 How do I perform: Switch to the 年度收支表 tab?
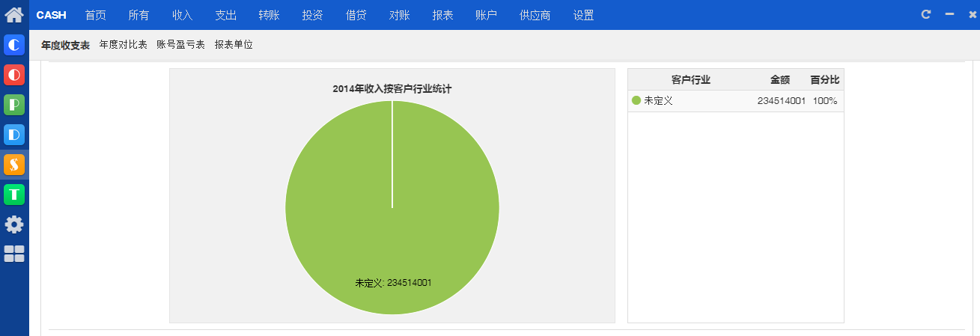pyautogui.click(x=65, y=45)
